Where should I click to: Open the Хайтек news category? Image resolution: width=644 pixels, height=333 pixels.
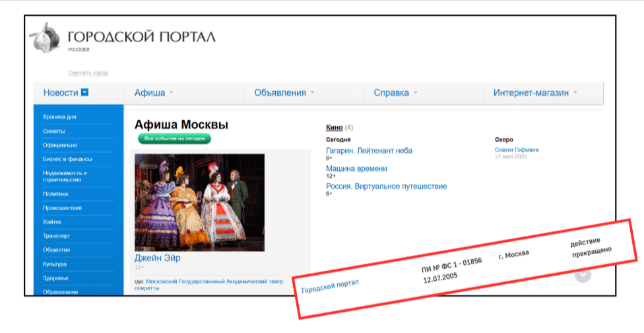point(52,222)
